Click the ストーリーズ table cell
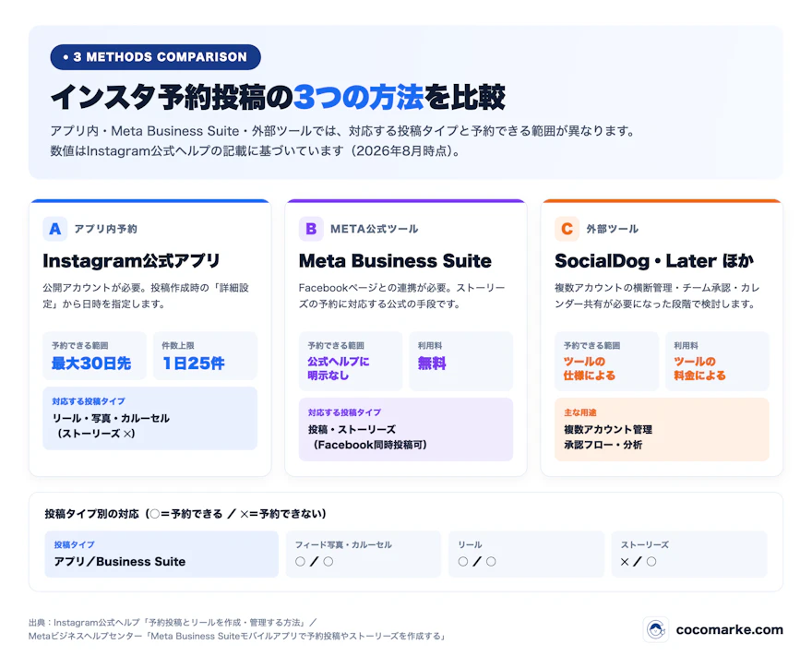This screenshot has height=668, width=812. point(689,555)
